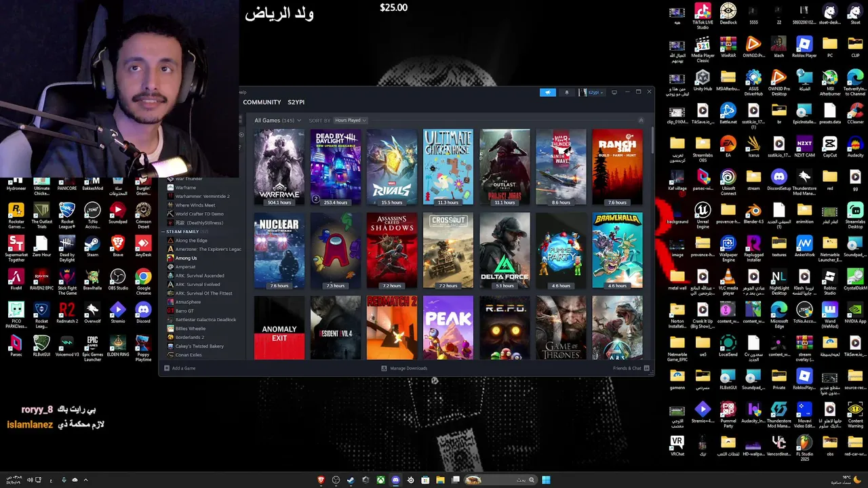The image size is (868, 488).
Task: Open the AnyDesk desktop shortcut
Action: pos(143,246)
